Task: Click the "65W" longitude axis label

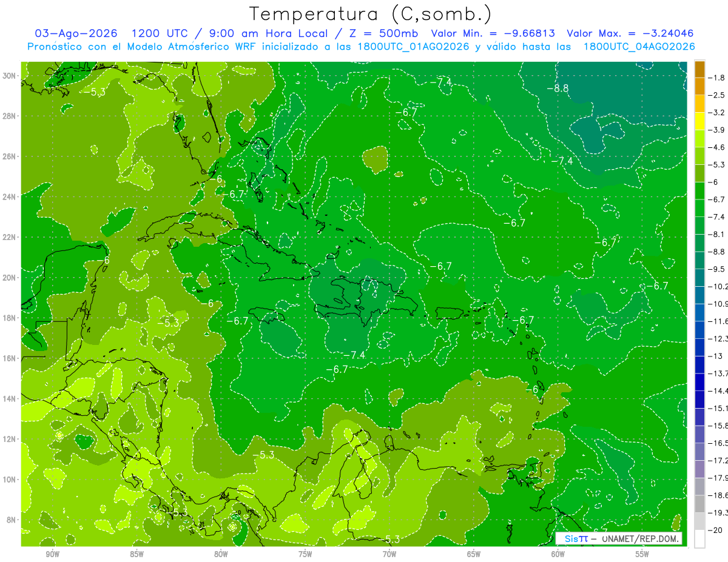Action: tap(474, 554)
